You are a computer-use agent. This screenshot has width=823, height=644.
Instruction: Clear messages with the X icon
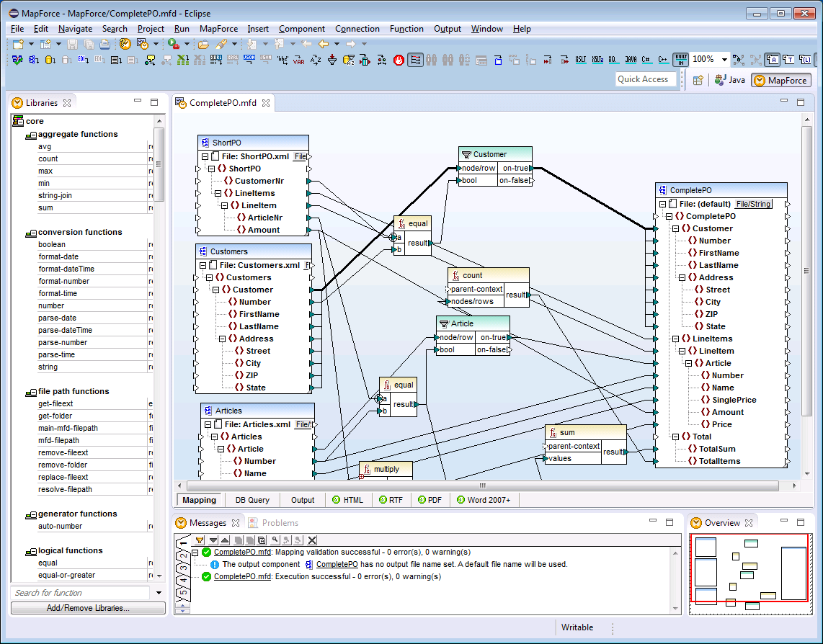312,540
